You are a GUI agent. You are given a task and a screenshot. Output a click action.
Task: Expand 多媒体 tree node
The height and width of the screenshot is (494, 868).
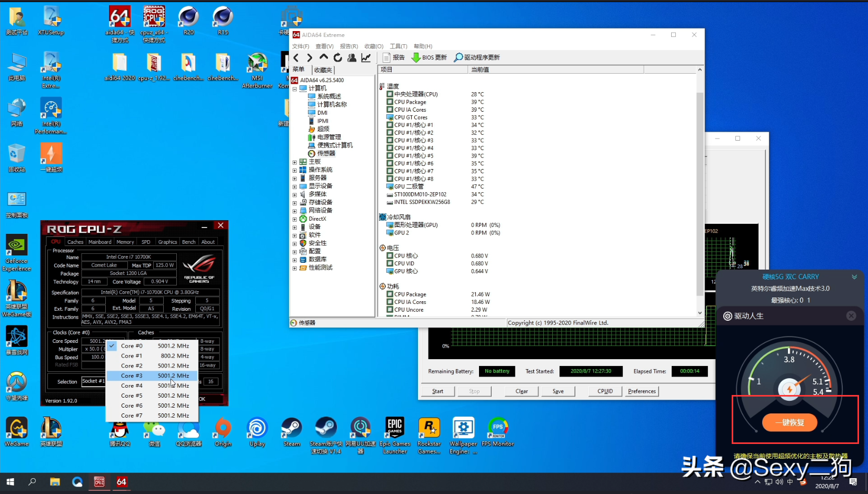click(295, 195)
